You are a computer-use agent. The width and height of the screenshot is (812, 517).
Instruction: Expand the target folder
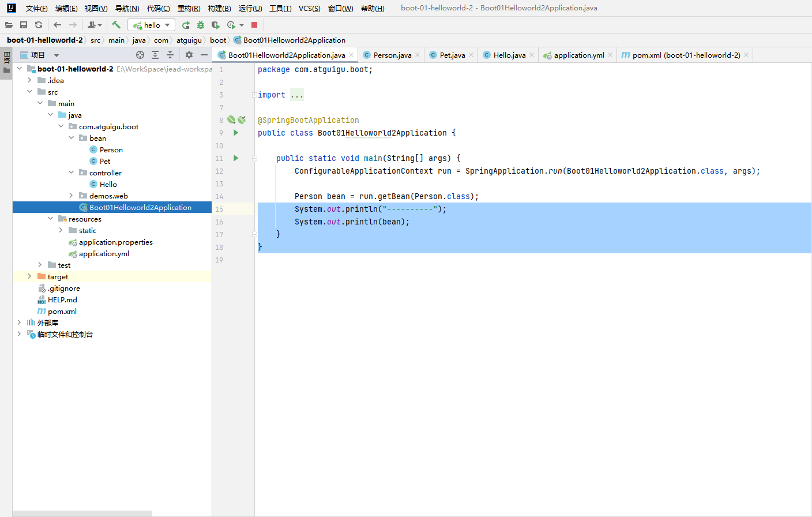(29, 276)
